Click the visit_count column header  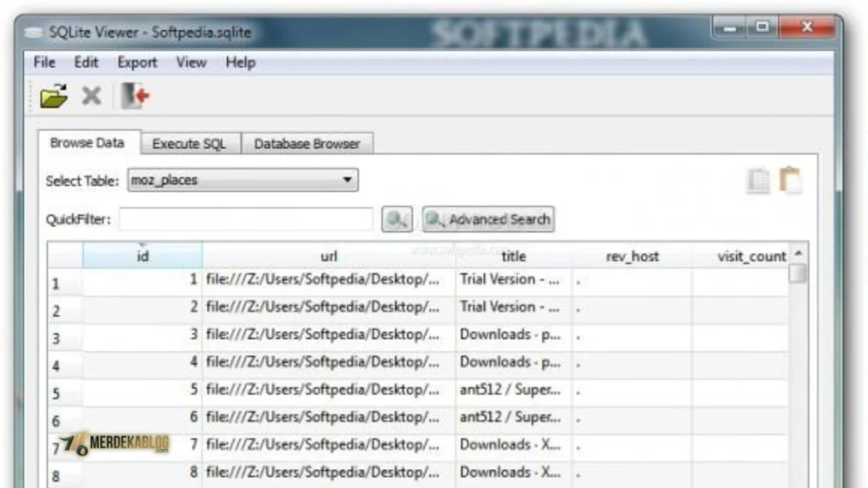[752, 256]
